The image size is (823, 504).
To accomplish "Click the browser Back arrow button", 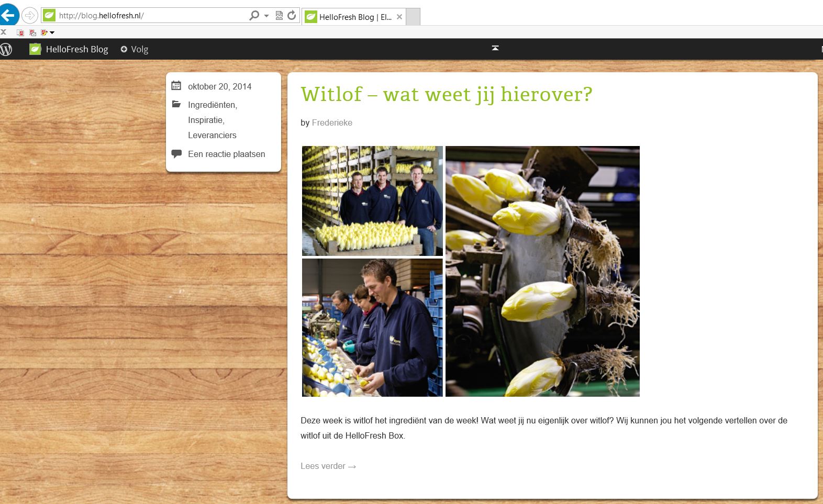I will (8, 15).
